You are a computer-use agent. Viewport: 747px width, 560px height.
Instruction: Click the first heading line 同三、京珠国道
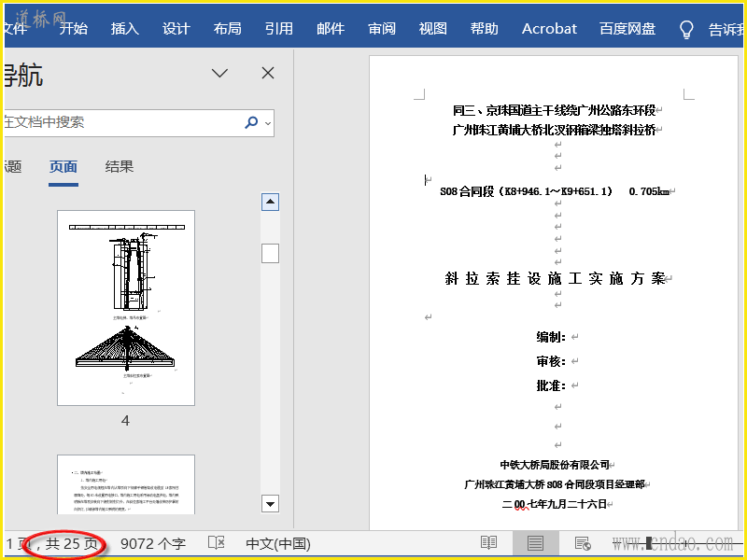click(555, 110)
